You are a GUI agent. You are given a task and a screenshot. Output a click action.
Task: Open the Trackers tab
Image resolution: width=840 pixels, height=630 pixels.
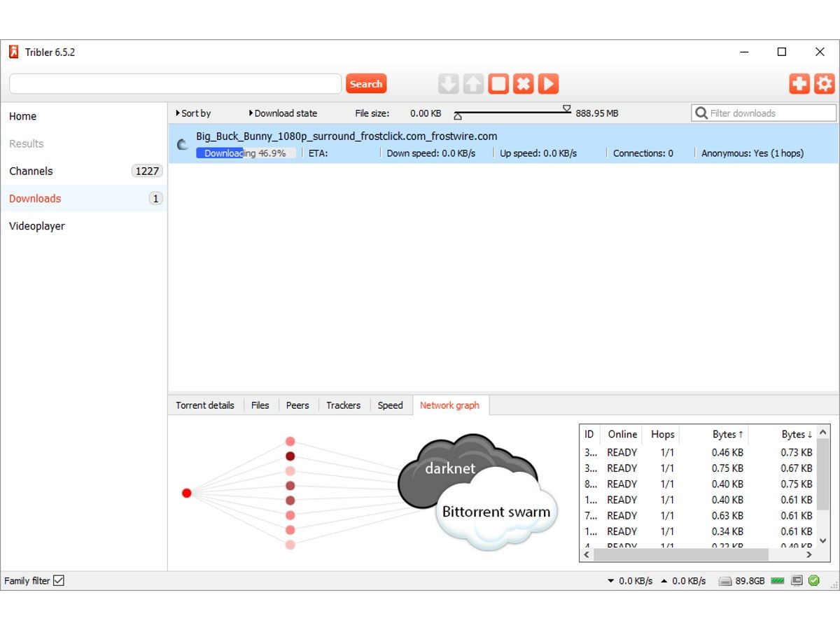click(343, 405)
